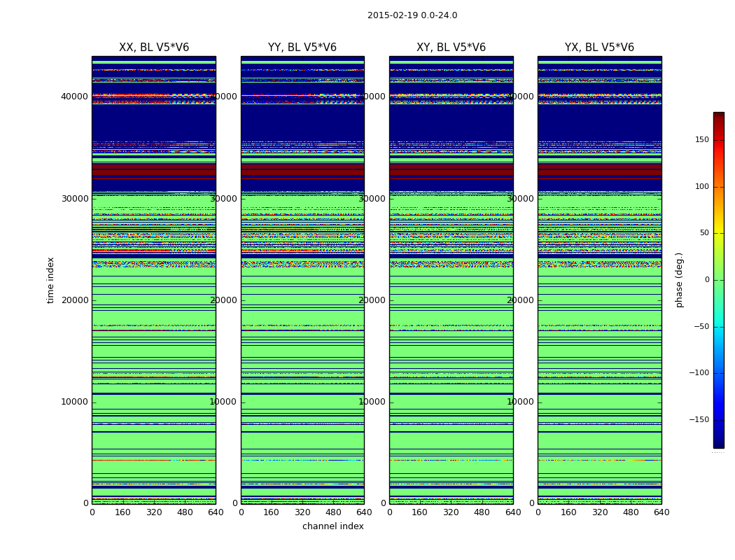Screen dimensions: 735x560
Task: Click the 150 tick label on the colorbar
Action: click(701, 140)
